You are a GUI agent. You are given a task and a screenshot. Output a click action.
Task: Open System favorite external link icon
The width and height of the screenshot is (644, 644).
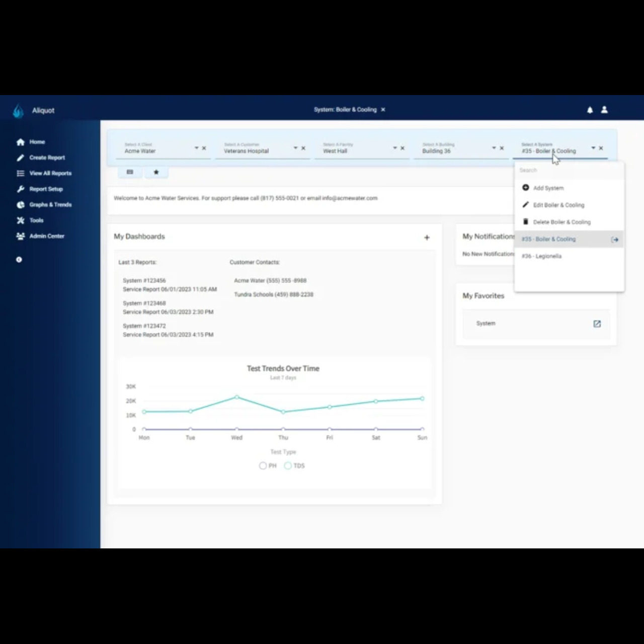(x=597, y=324)
